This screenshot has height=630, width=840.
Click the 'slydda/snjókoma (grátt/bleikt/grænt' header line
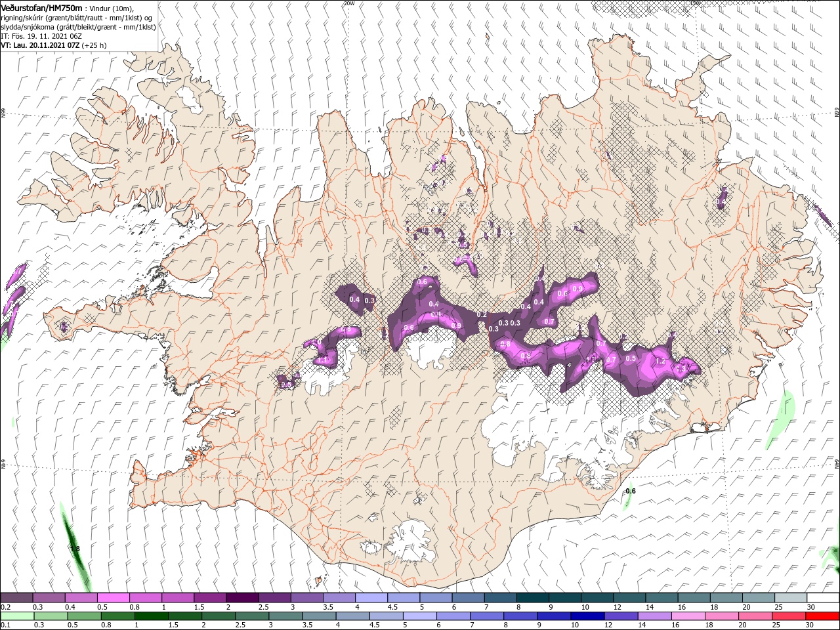pos(78,27)
